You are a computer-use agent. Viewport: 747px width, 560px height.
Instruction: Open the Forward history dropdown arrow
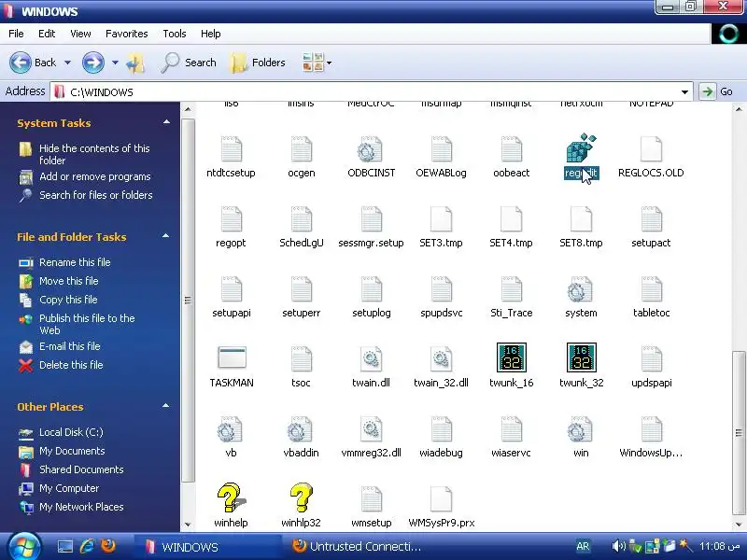tap(115, 63)
